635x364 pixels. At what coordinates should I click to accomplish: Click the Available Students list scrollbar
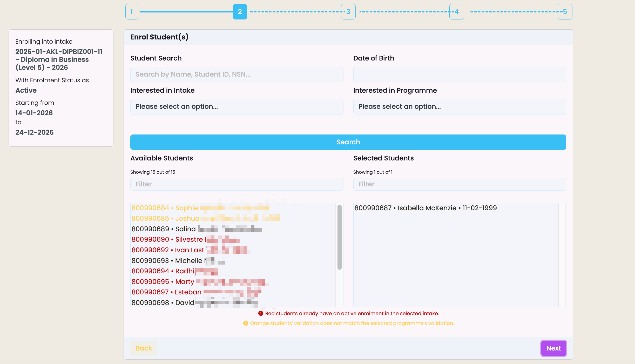tap(339, 237)
